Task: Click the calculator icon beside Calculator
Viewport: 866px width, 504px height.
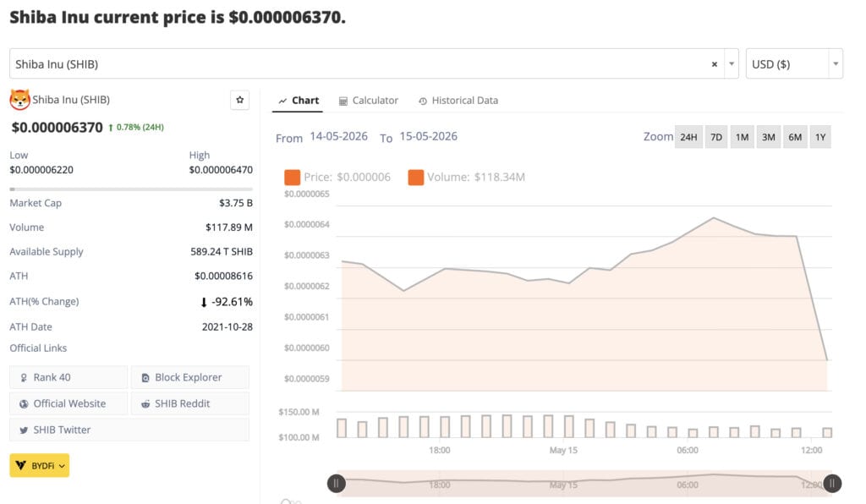Action: pyautogui.click(x=343, y=101)
